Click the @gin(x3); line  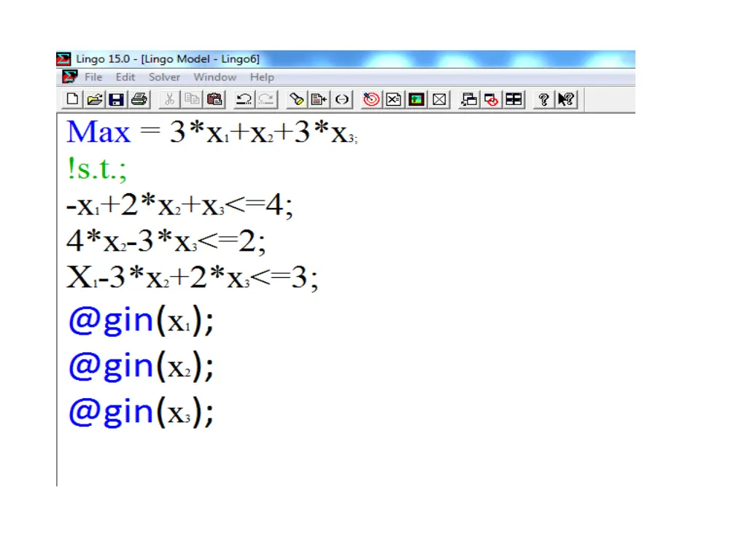tap(141, 412)
